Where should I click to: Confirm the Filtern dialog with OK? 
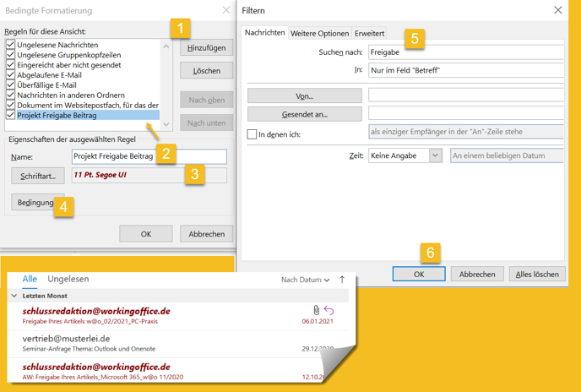coord(419,274)
